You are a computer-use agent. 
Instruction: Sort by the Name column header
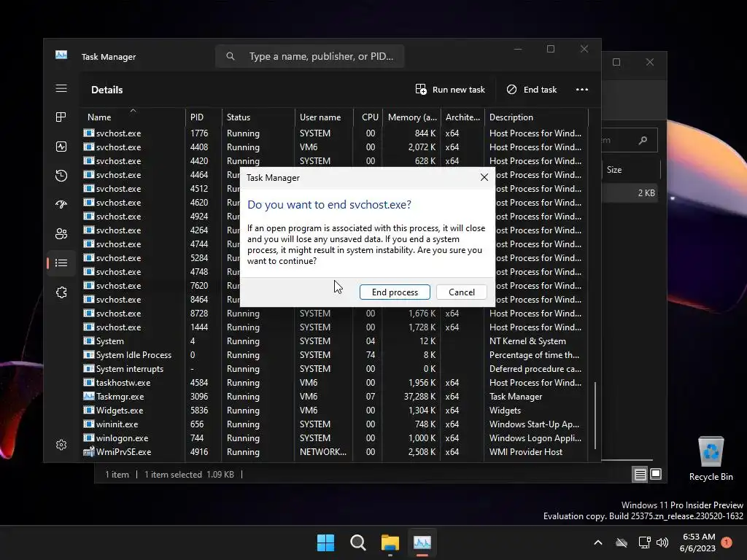point(133,117)
